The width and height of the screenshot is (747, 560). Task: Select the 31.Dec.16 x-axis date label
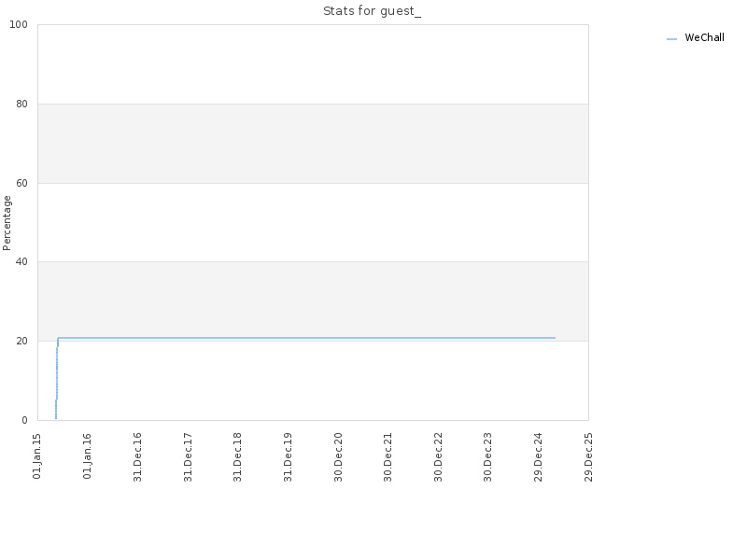click(x=137, y=457)
